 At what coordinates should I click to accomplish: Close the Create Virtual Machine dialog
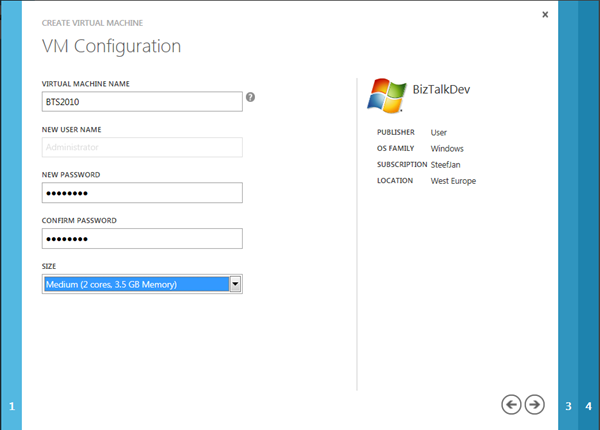pos(545,15)
